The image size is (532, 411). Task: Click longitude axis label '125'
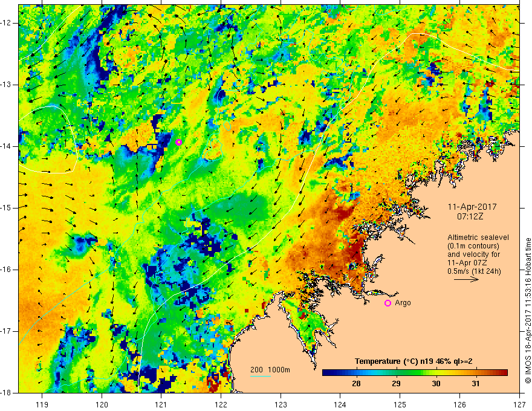[x=400, y=404]
